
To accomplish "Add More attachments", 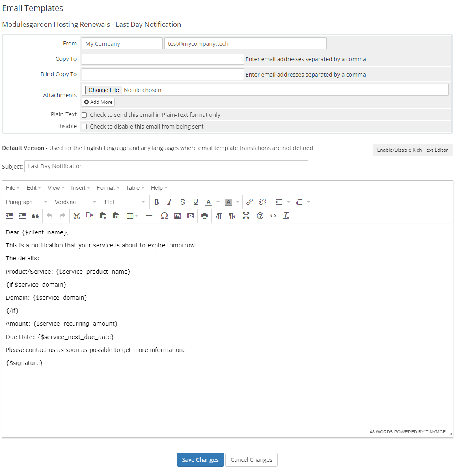I will [x=98, y=102].
